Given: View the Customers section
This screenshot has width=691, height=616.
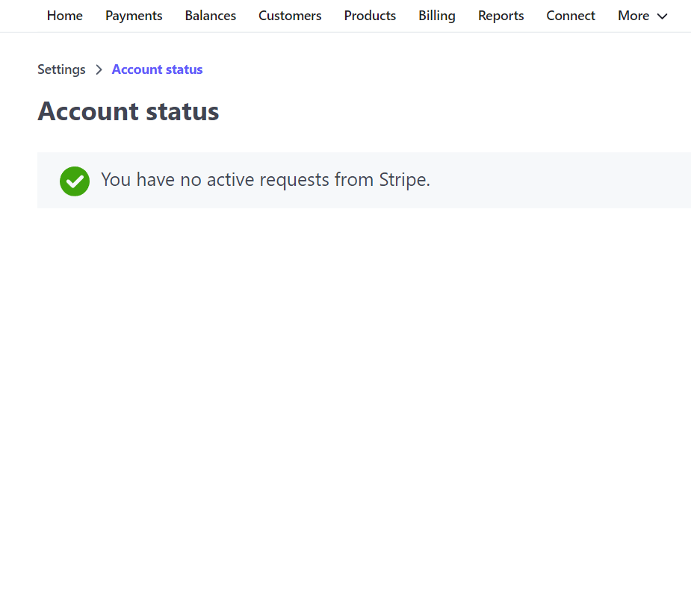Looking at the screenshot, I should pos(290,16).
